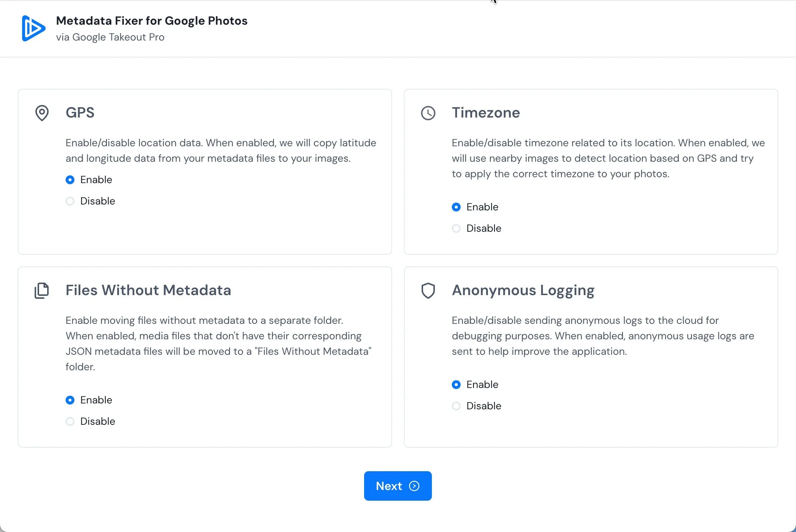Click the GPS location pin icon

click(42, 113)
